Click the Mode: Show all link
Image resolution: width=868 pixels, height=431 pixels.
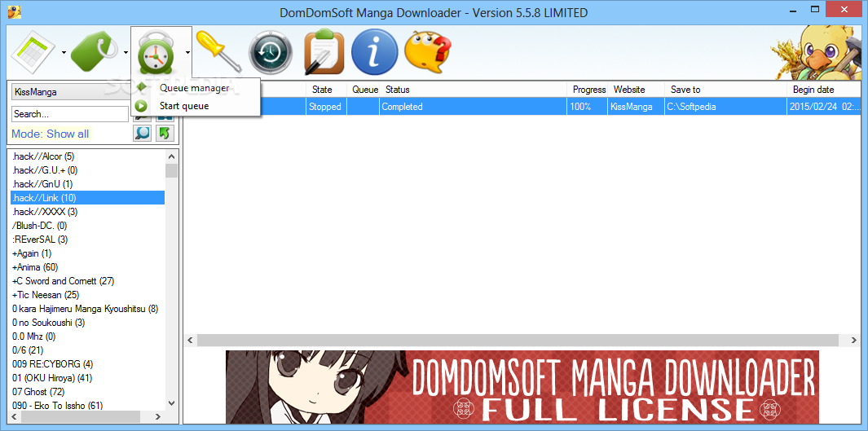(51, 134)
